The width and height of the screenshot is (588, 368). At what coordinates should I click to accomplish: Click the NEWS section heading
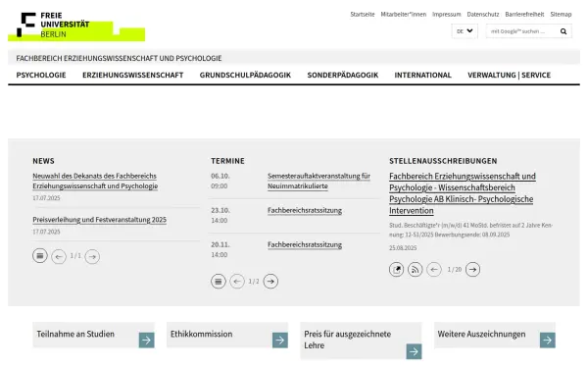(x=43, y=161)
